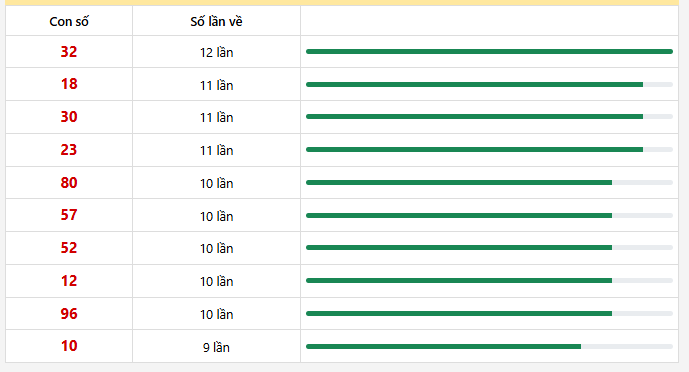Screen dimensions: 689x372
Task: Click the progress bar for number 18
Action: (x=489, y=84)
